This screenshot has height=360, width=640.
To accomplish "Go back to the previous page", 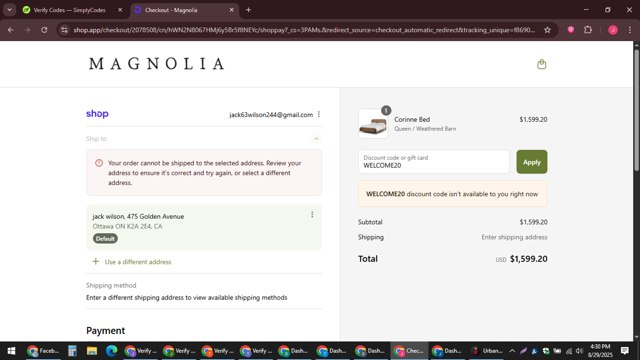I will (11, 30).
